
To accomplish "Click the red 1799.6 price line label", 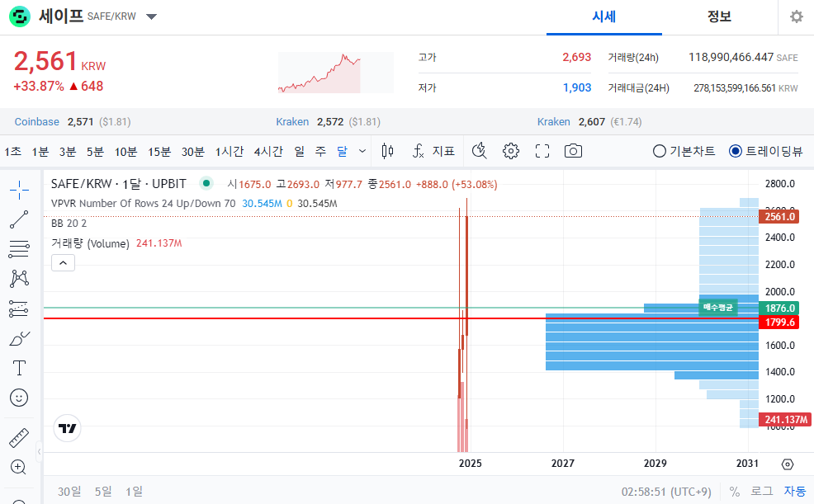I will [x=779, y=323].
